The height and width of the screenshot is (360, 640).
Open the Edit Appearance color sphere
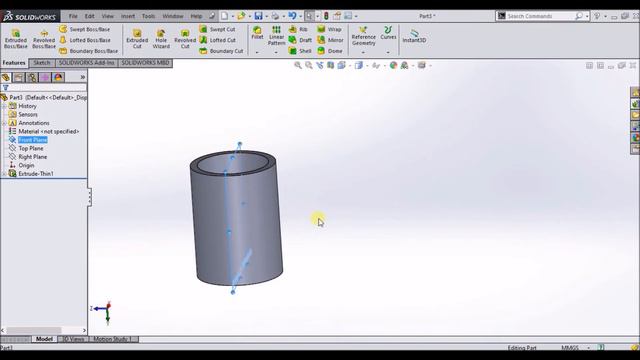[393, 65]
